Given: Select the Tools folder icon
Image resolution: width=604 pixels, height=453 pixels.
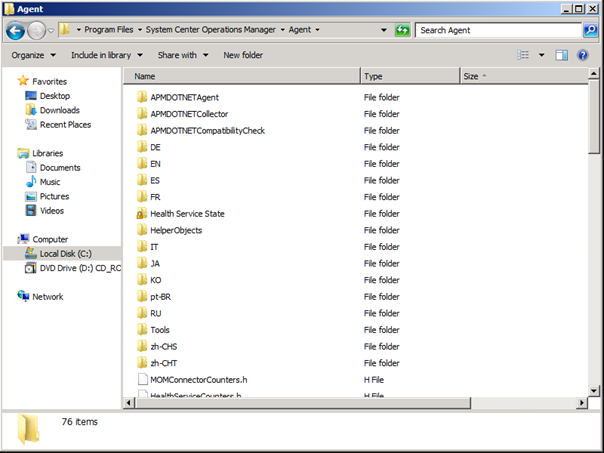Looking at the screenshot, I should (142, 329).
